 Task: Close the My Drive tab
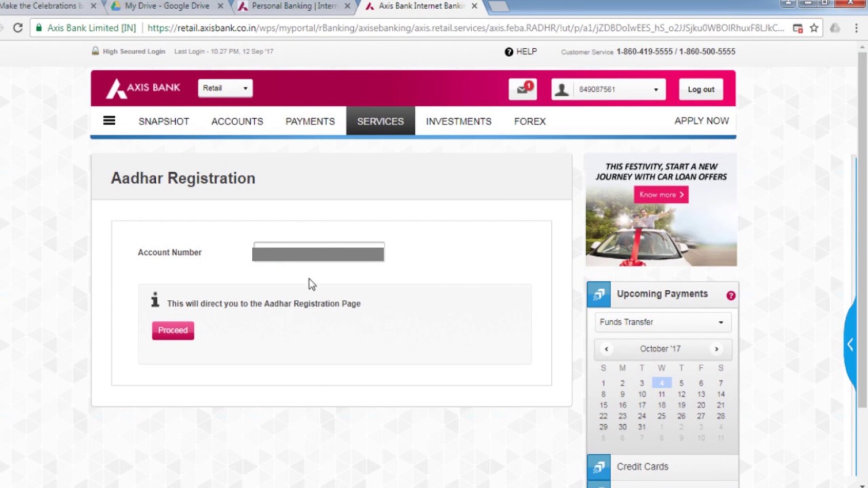pyautogui.click(x=220, y=6)
